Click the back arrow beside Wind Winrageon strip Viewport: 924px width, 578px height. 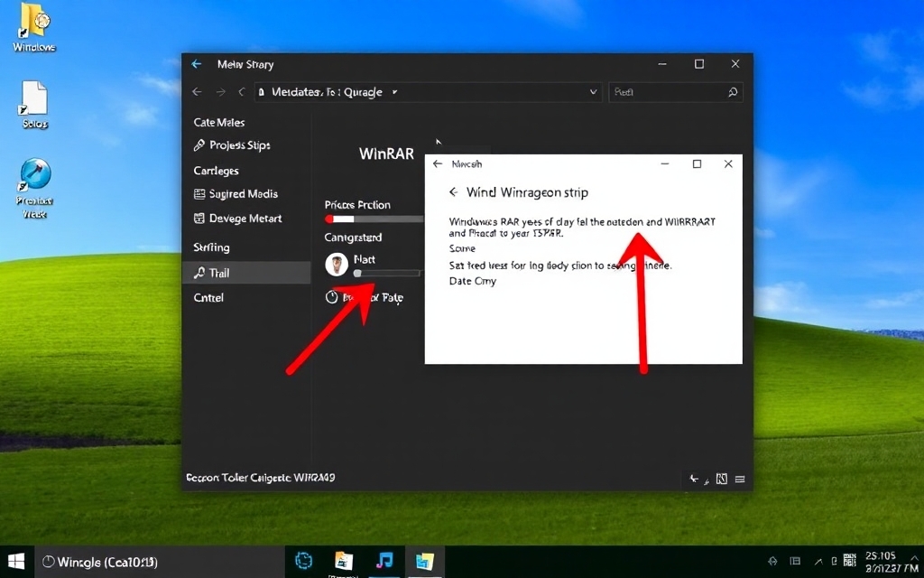point(453,192)
